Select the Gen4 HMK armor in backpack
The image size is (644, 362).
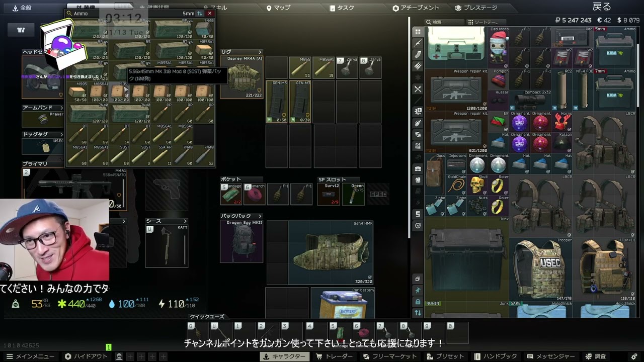coord(331,252)
